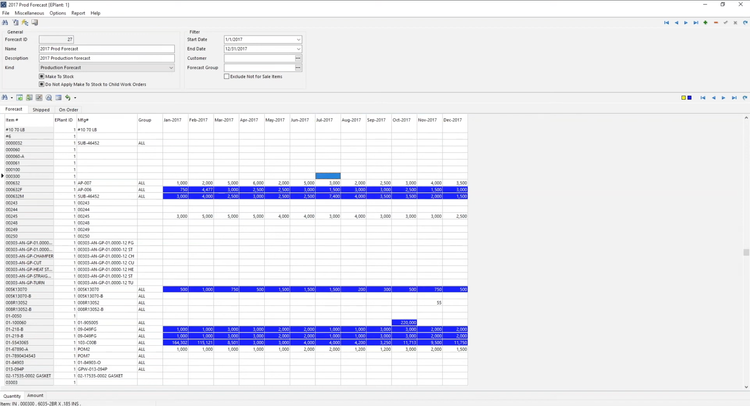Open the Start Date dropdown
The height and width of the screenshot is (406, 750).
298,40
